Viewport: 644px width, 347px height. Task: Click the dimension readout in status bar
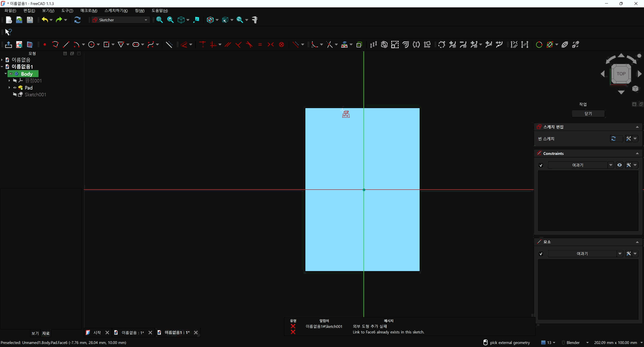(615, 342)
